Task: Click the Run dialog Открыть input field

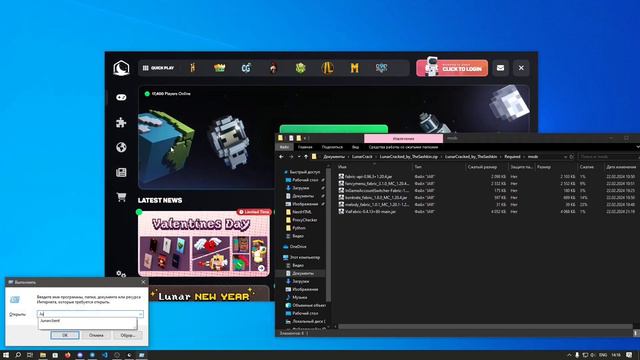Action: coord(90,314)
